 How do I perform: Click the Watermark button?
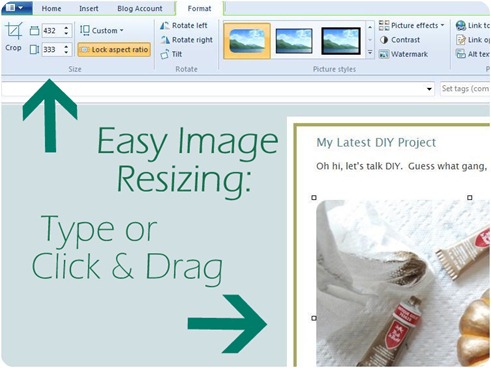403,54
